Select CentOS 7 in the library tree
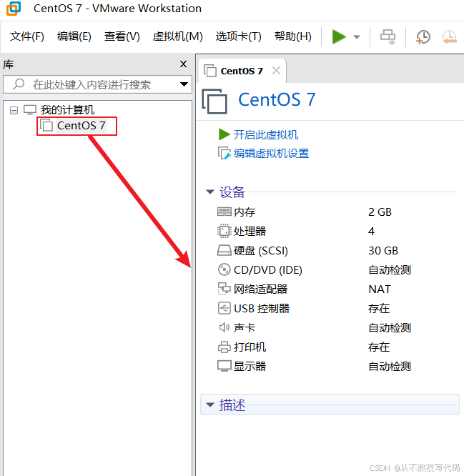The image size is (464, 476). [x=81, y=126]
